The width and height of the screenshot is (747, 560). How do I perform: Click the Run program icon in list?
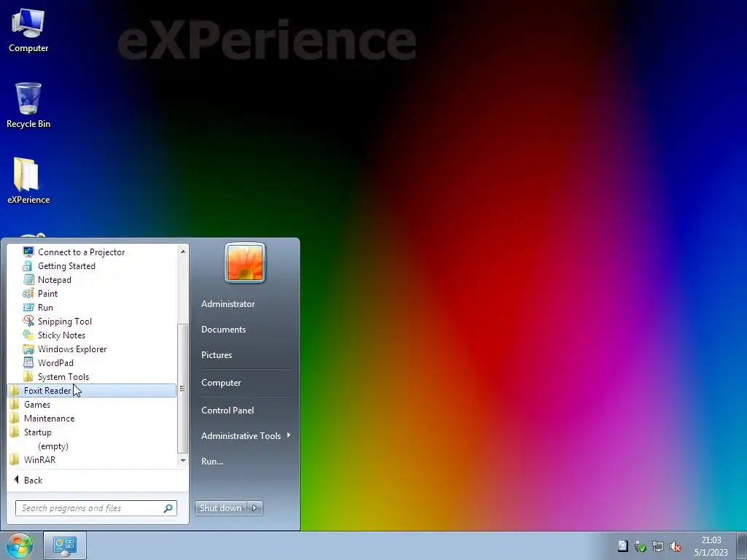[x=28, y=307]
